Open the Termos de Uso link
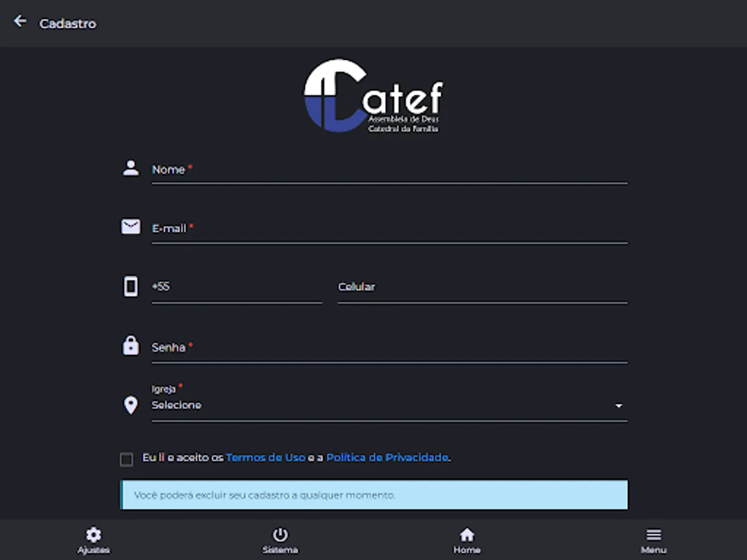The height and width of the screenshot is (560, 747). 265,457
